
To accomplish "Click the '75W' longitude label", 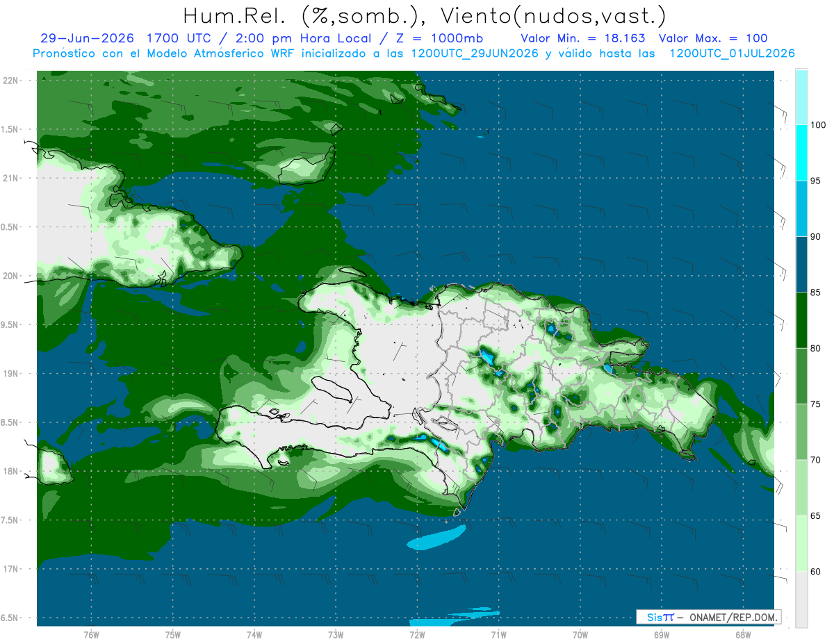I will point(173,635).
